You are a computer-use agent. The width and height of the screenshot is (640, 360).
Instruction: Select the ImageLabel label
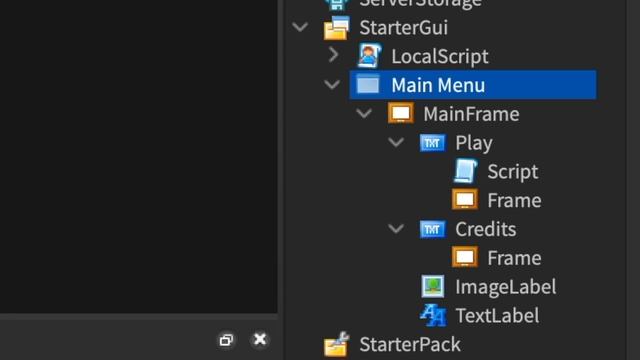tap(506, 287)
